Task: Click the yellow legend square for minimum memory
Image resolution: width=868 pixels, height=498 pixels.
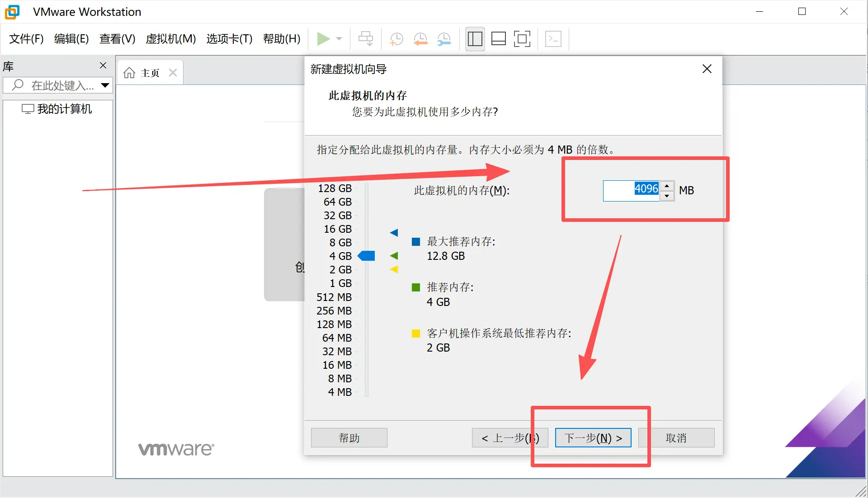Action: point(416,334)
